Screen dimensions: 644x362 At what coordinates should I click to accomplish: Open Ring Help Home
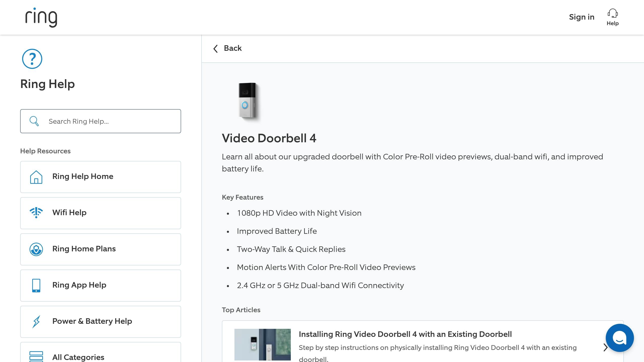101,177
